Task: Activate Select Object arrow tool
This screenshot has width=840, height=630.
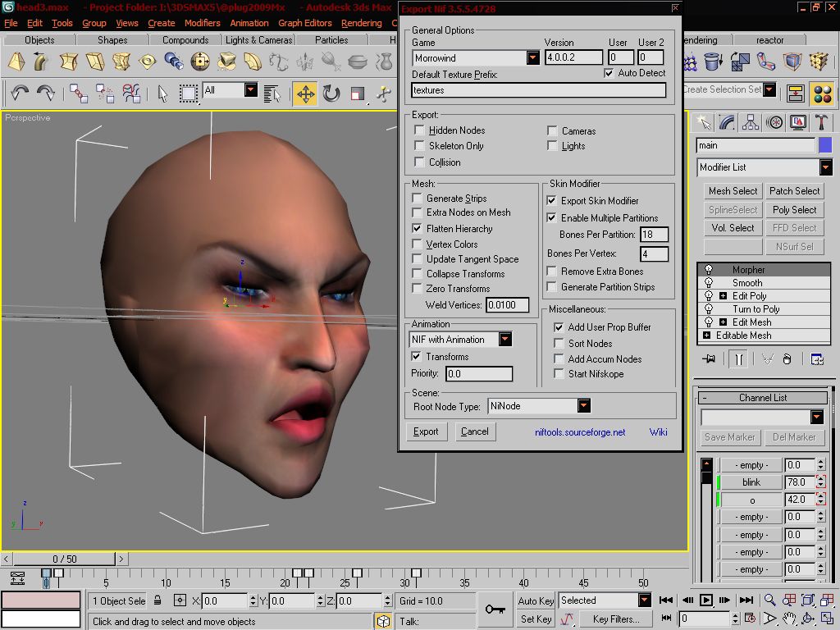Action: [x=162, y=94]
